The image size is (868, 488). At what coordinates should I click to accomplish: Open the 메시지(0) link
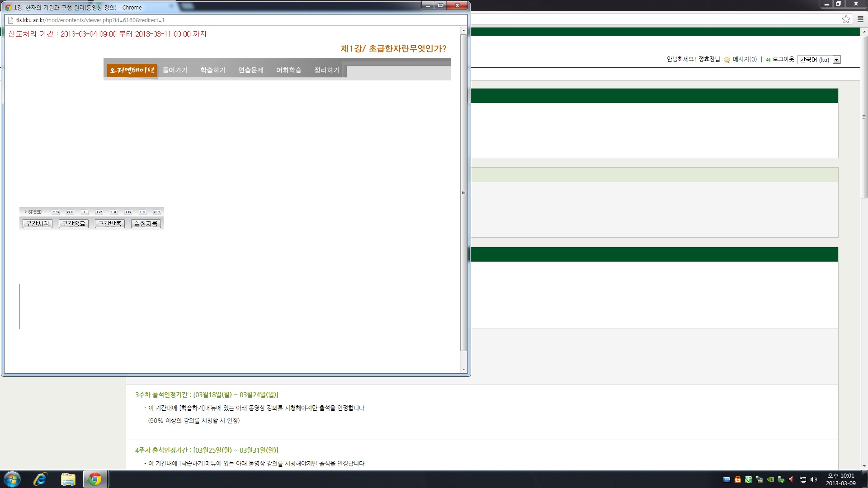pyautogui.click(x=745, y=59)
